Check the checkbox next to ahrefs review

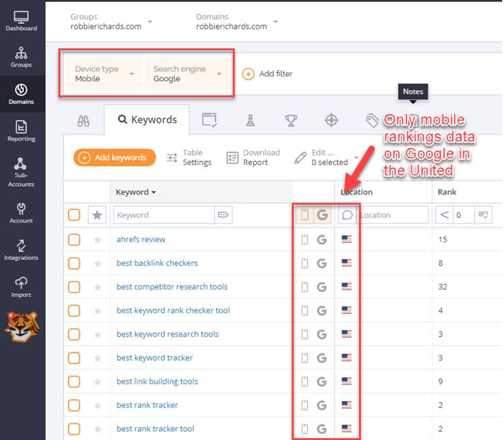pos(73,240)
